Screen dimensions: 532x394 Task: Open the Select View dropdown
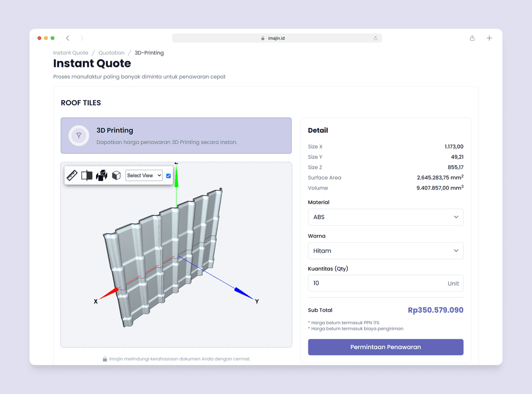point(144,175)
